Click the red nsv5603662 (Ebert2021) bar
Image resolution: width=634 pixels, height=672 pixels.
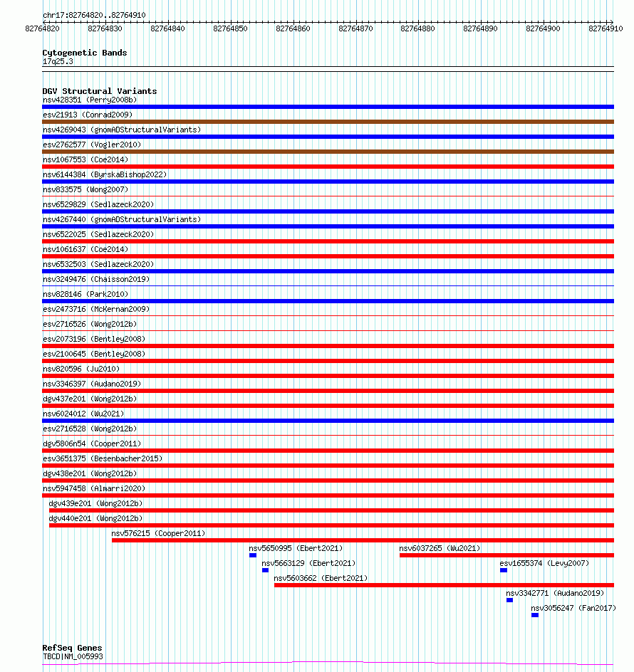(x=444, y=585)
